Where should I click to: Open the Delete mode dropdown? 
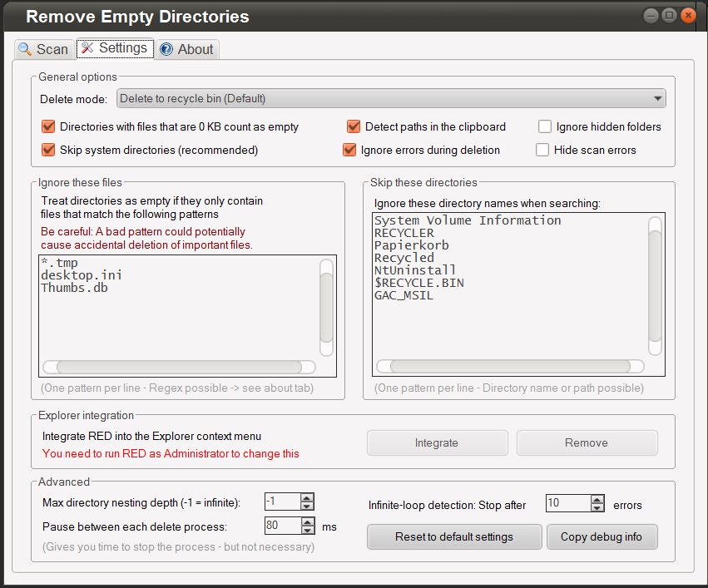(x=391, y=99)
